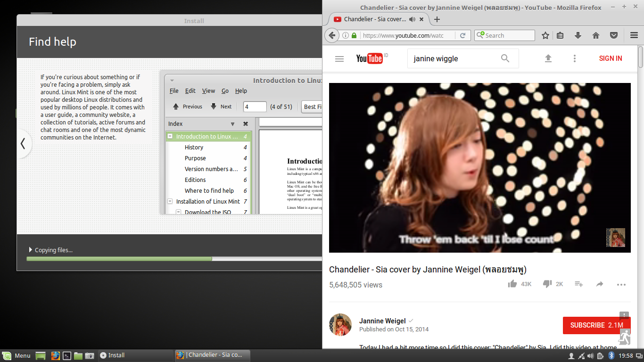Collapse Introduction to Linux tree node

(x=170, y=136)
